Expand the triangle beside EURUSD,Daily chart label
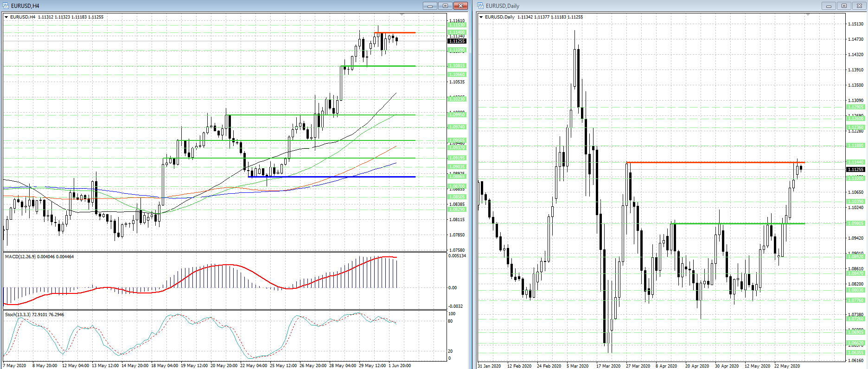This screenshot has height=369, width=868. point(481,17)
